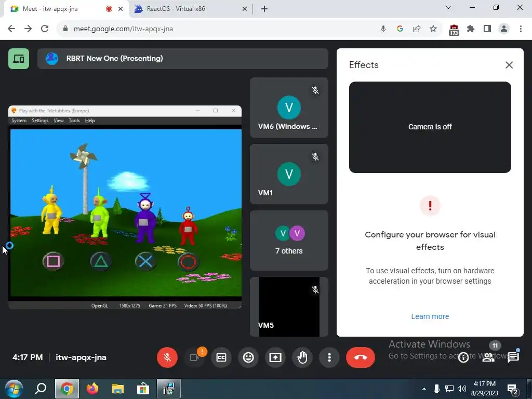Click the volume speaker tray icon
Screen dimensions: 532x399
[462, 389]
